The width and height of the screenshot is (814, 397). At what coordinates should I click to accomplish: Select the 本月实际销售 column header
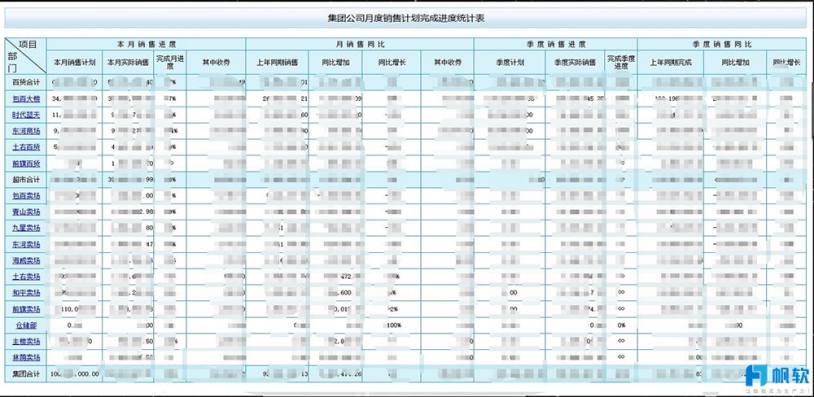click(x=128, y=62)
